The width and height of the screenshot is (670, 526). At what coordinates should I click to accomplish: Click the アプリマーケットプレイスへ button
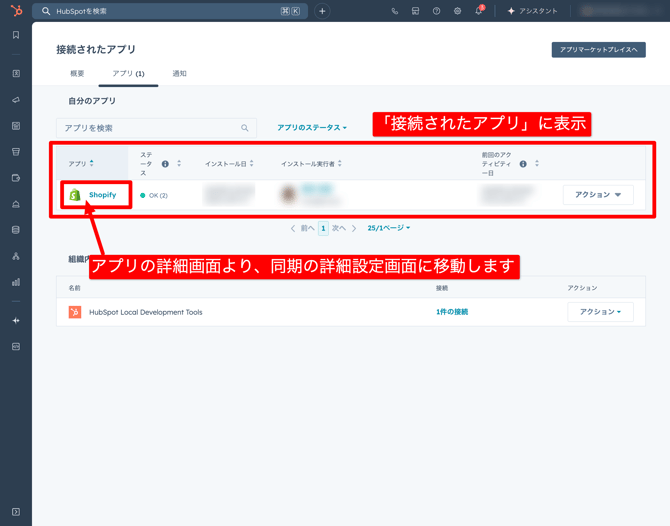(x=598, y=49)
